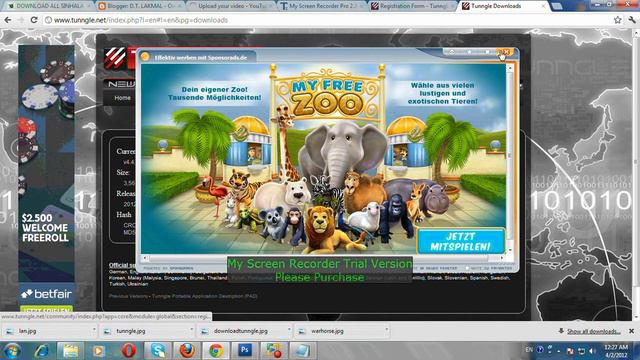Click the JETZT MITSPIELEN! button
This screenshot has width=640, height=360.
pos(461,242)
